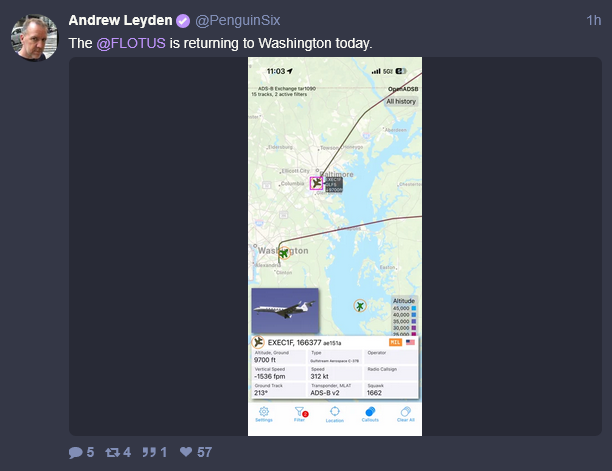The width and height of the screenshot is (612, 471).
Task: Click the Gulfstream aircraft photo thumbnail
Action: [x=285, y=311]
